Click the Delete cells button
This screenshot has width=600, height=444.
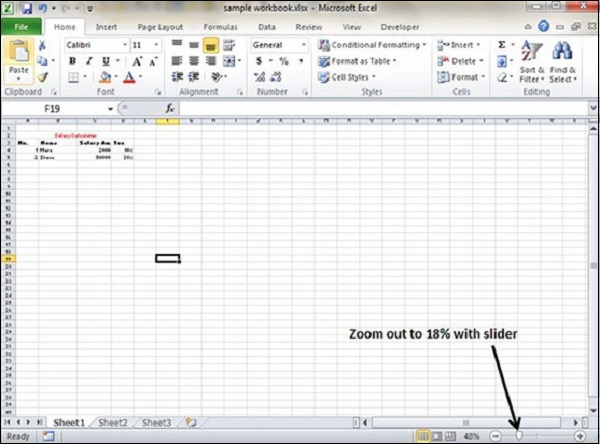461,61
